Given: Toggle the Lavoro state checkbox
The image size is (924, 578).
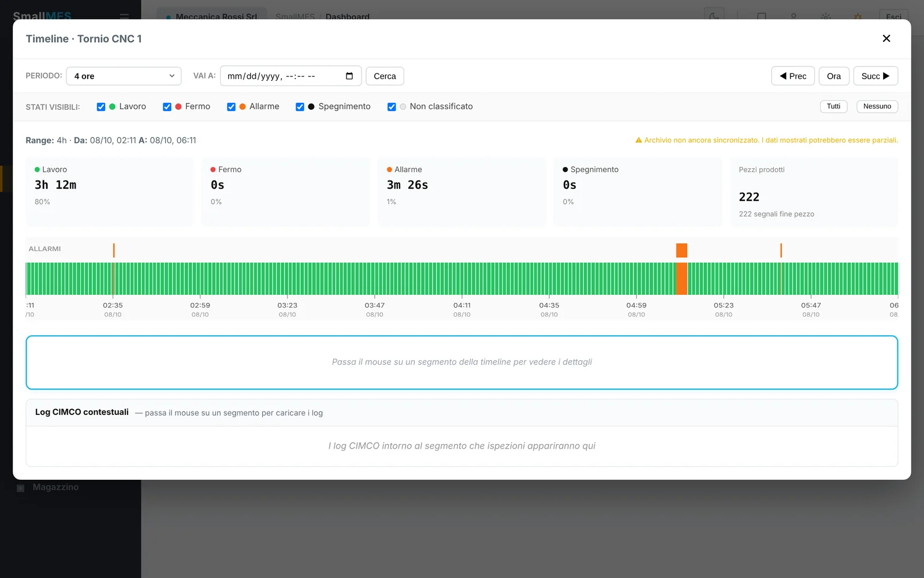Looking at the screenshot, I should pyautogui.click(x=101, y=107).
